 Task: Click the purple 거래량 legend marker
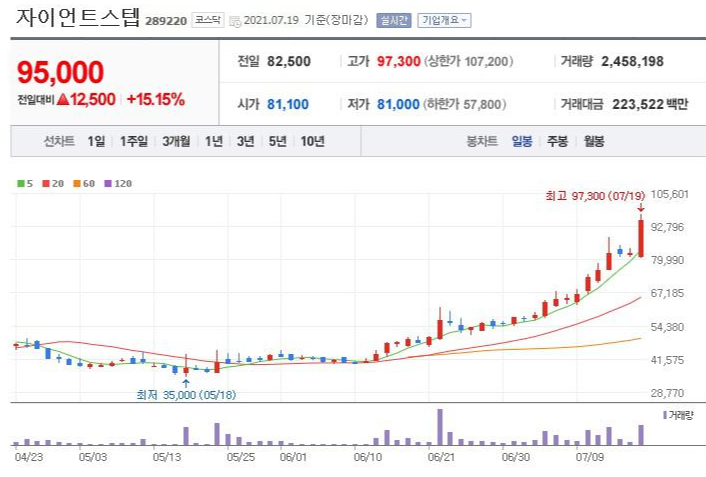pyautogui.click(x=665, y=415)
